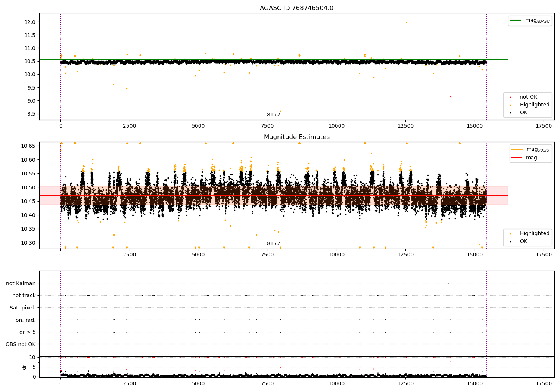Click the 10.55 y-axis tick label

coord(28,174)
